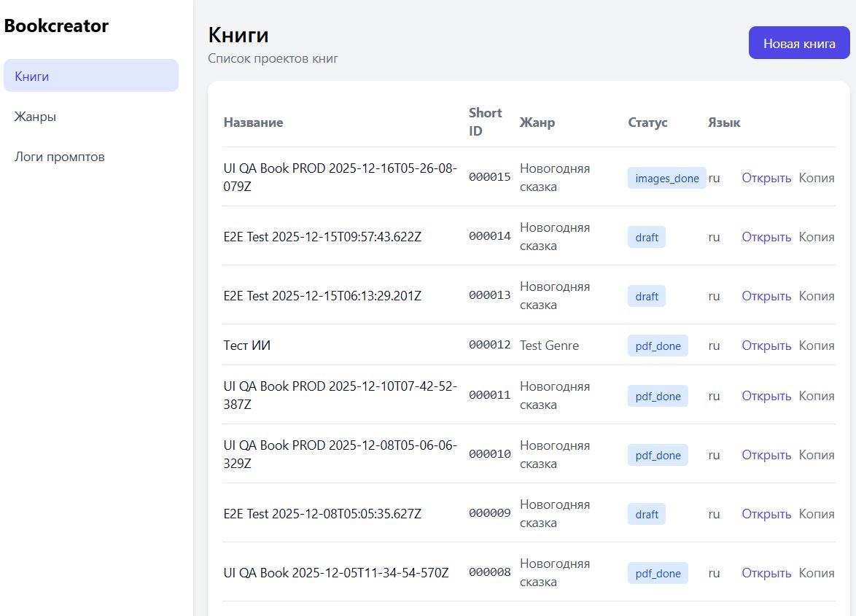Copy the book with ID 000015
Screen dimensions: 856x616
coord(817,178)
